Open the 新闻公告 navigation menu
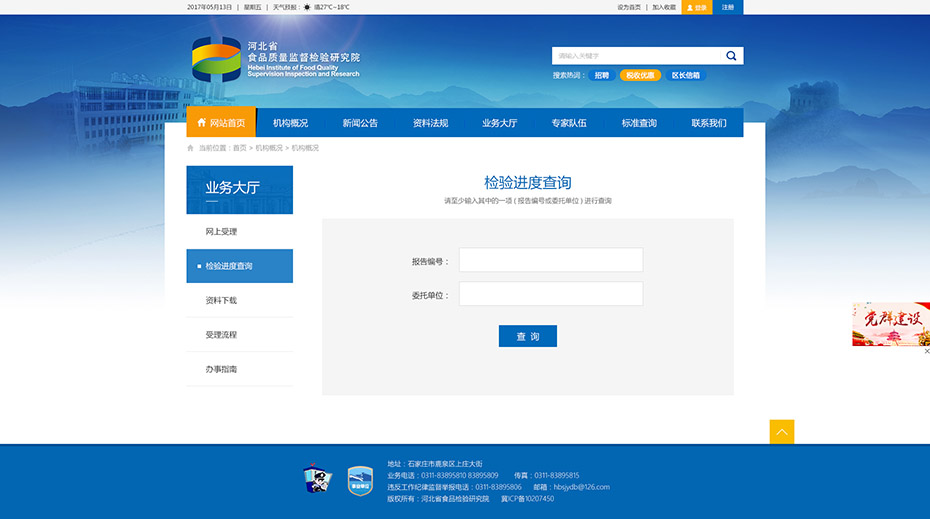Viewport: 930px width, 519px height. coord(360,123)
